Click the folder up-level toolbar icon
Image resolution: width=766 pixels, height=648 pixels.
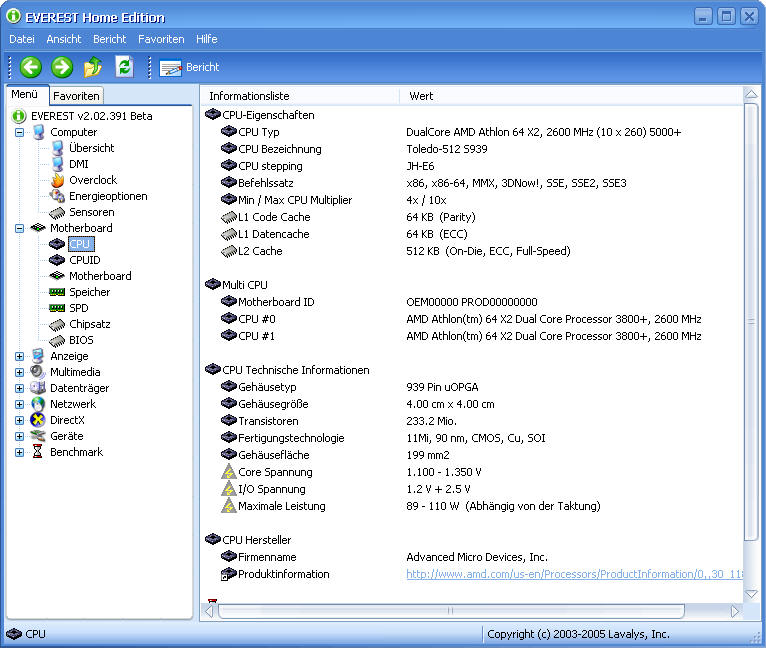point(93,67)
